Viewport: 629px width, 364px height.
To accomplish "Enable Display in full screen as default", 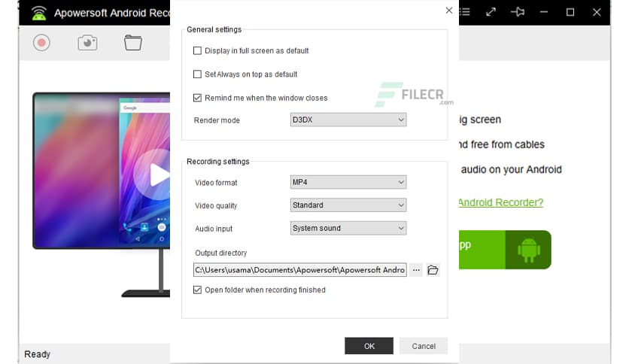I will coord(197,50).
